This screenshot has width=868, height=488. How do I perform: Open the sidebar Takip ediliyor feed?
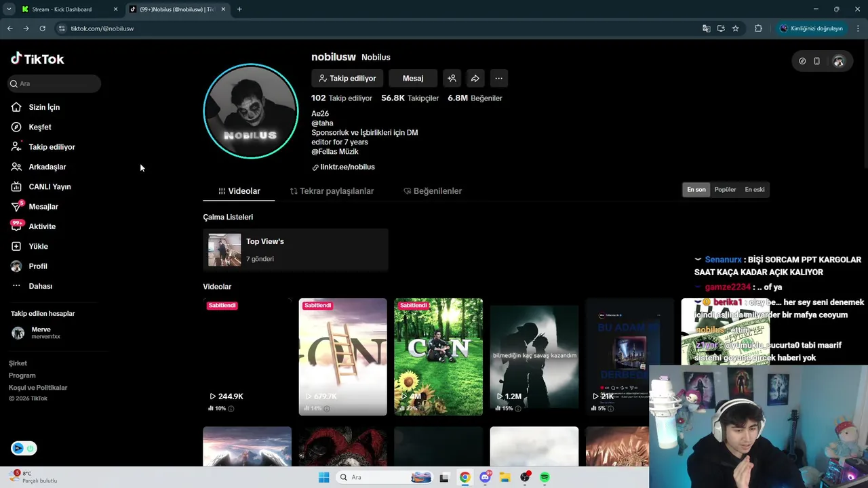(43, 147)
